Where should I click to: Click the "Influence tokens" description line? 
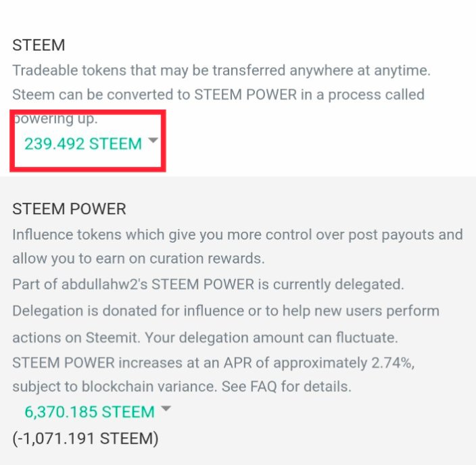click(237, 235)
